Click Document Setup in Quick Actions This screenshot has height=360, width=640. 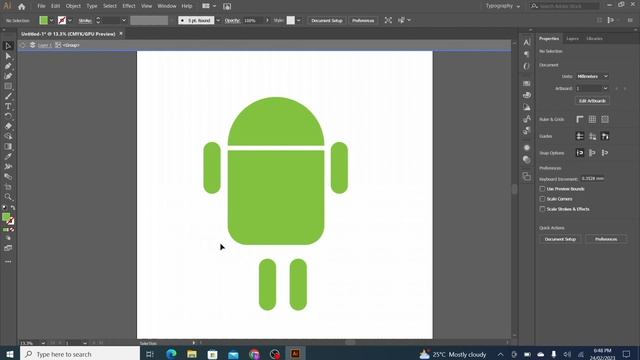(x=560, y=239)
